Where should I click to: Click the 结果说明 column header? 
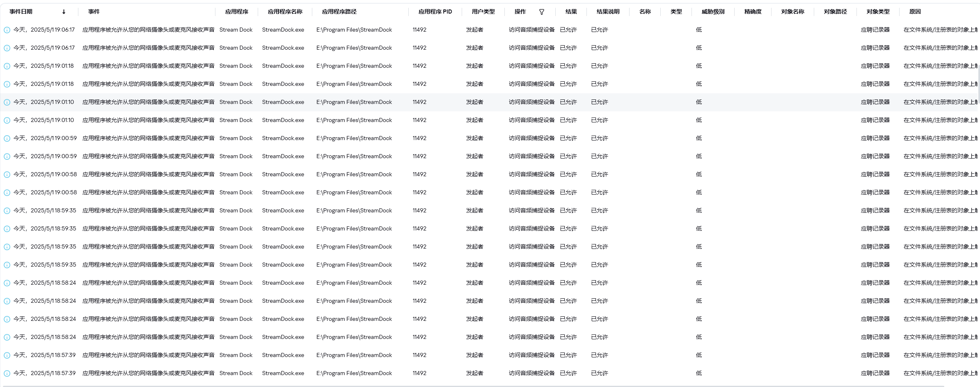[x=608, y=12]
